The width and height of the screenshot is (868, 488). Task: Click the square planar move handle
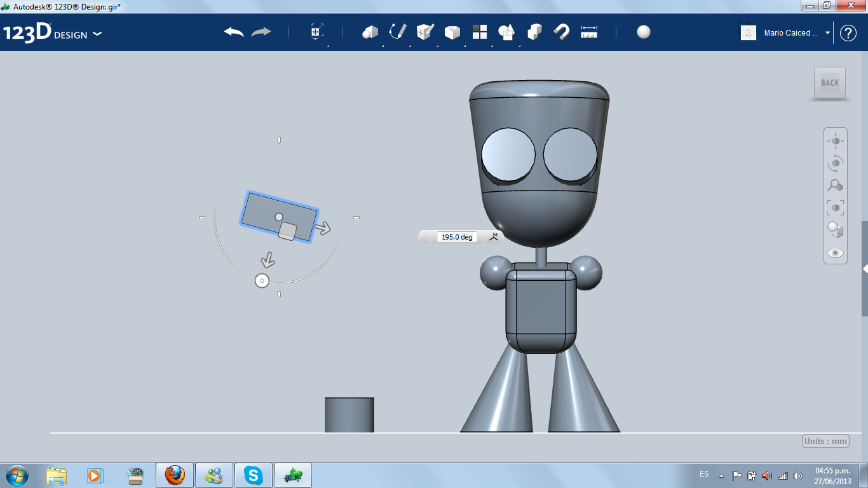(x=287, y=231)
